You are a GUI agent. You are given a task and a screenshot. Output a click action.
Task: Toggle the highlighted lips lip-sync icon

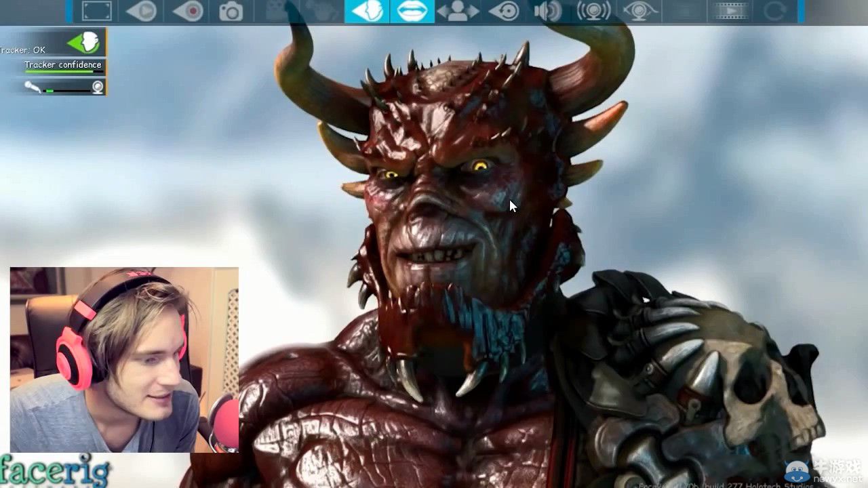(412, 11)
